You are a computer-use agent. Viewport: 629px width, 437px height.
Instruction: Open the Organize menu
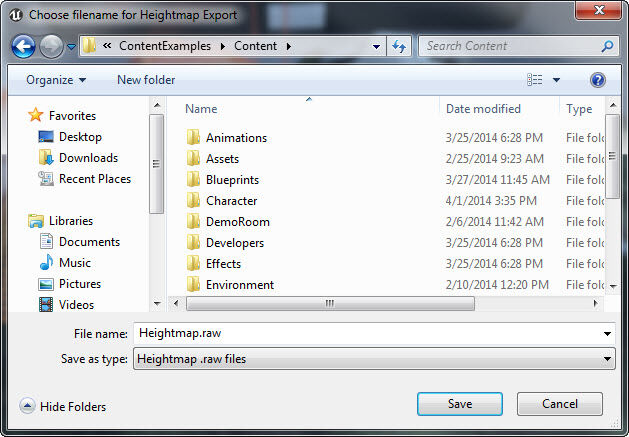point(56,80)
